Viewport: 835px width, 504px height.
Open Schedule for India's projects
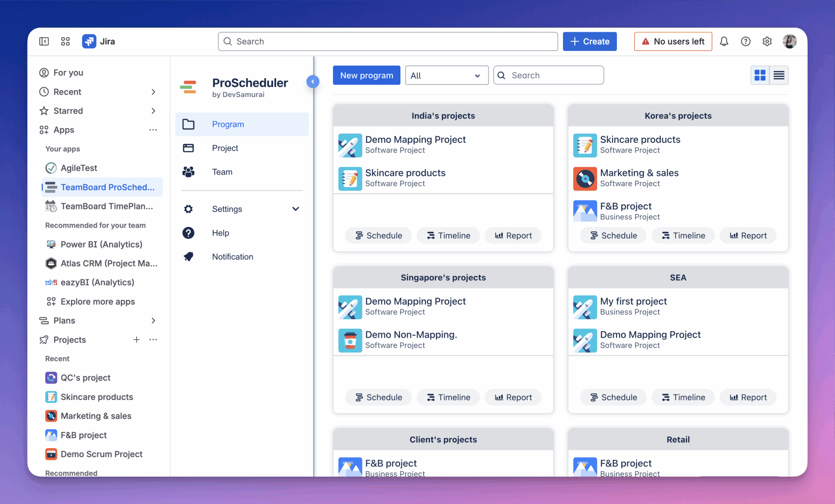tap(378, 235)
